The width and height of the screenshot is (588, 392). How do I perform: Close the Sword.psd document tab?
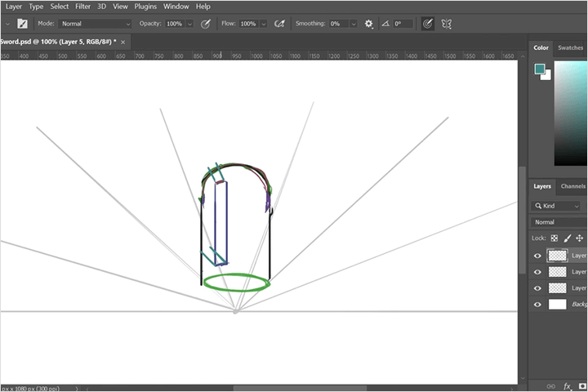coord(123,42)
